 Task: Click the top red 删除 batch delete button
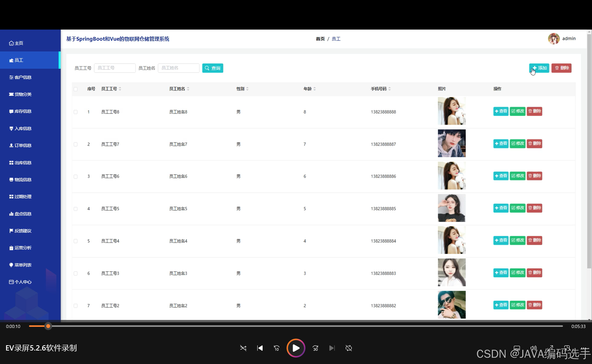click(x=561, y=68)
